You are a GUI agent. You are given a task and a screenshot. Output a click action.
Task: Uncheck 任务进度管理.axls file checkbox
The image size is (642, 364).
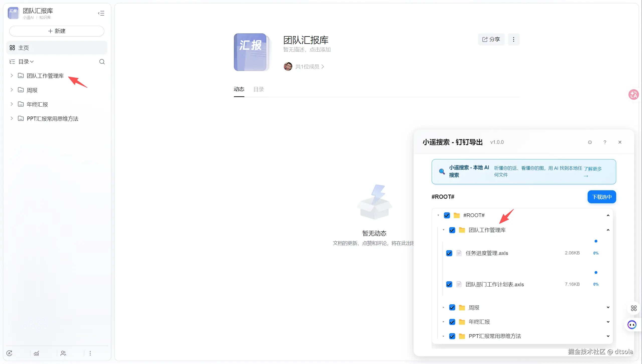[449, 253]
